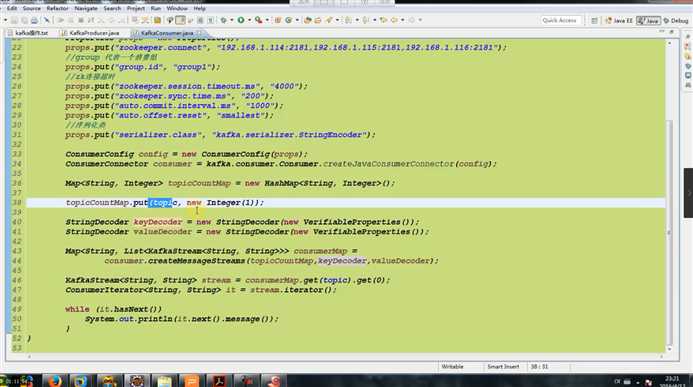This screenshot has width=693, height=387.
Task: Click createJavaConsumerConnector on line 34
Action: coord(388,164)
